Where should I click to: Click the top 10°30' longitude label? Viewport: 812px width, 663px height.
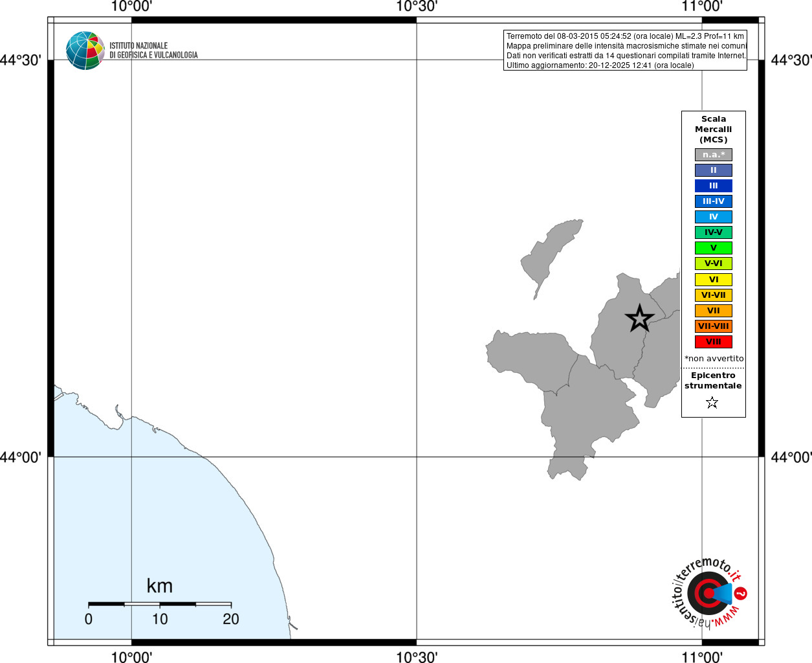coord(417,6)
